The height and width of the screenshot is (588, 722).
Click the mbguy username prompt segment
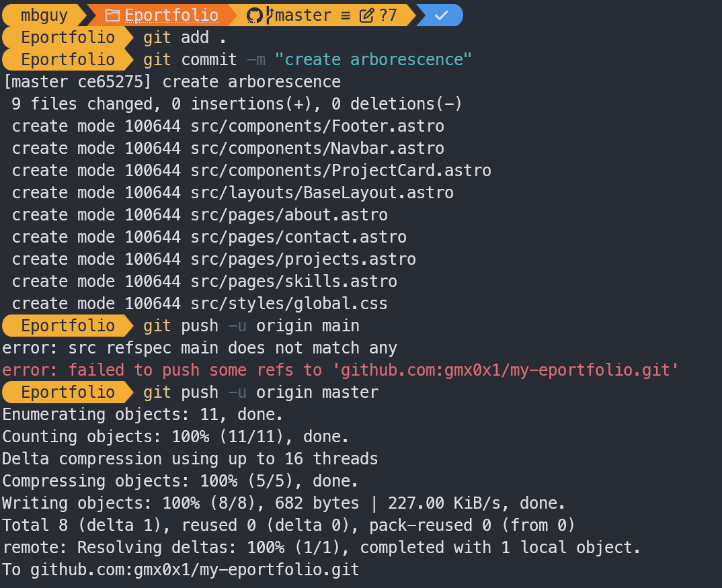pyautogui.click(x=44, y=15)
